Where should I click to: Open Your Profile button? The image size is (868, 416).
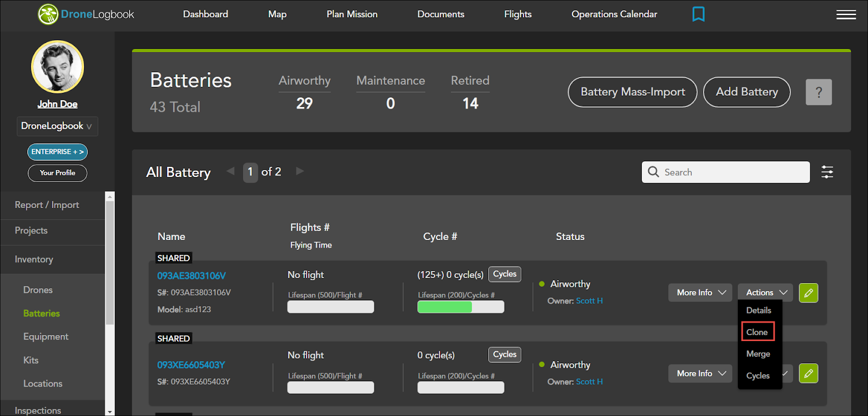(x=58, y=173)
